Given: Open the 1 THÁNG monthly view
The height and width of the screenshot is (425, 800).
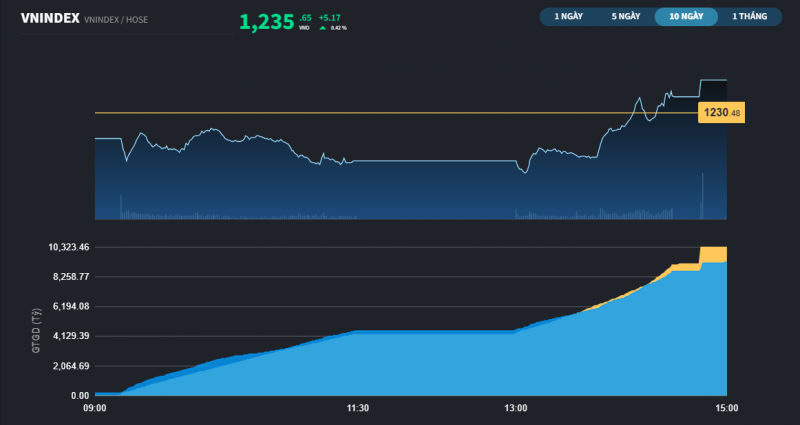Looking at the screenshot, I should [748, 17].
